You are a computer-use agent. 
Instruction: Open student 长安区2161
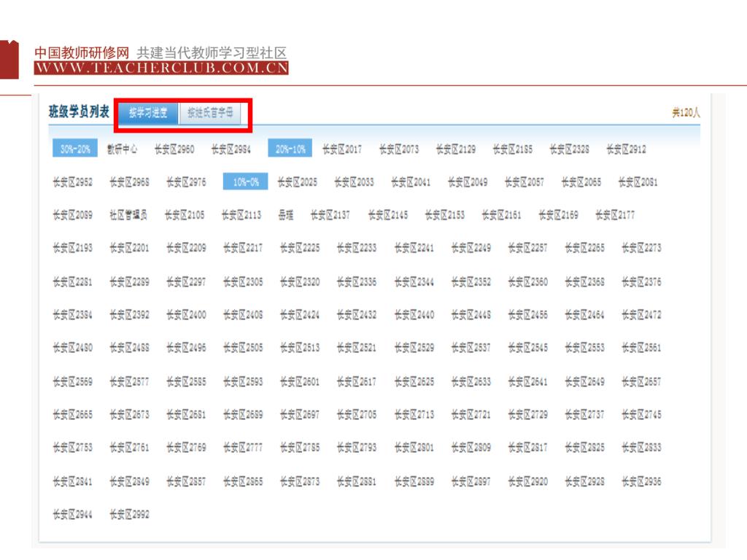pyautogui.click(x=501, y=215)
